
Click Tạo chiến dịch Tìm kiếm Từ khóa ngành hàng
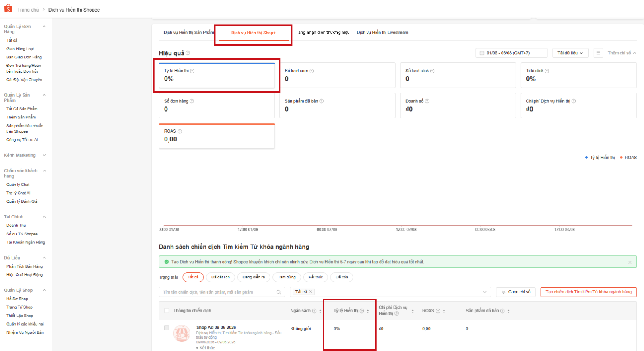click(588, 292)
